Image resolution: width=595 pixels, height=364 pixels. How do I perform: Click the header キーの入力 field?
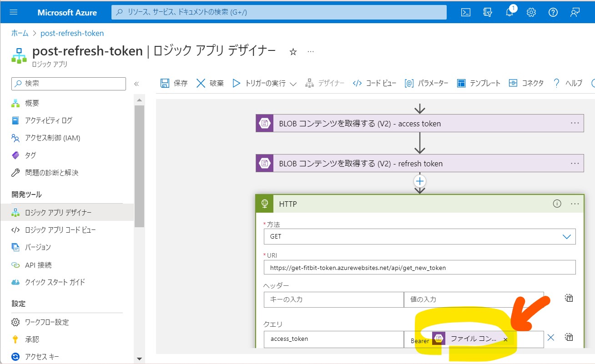tap(333, 299)
